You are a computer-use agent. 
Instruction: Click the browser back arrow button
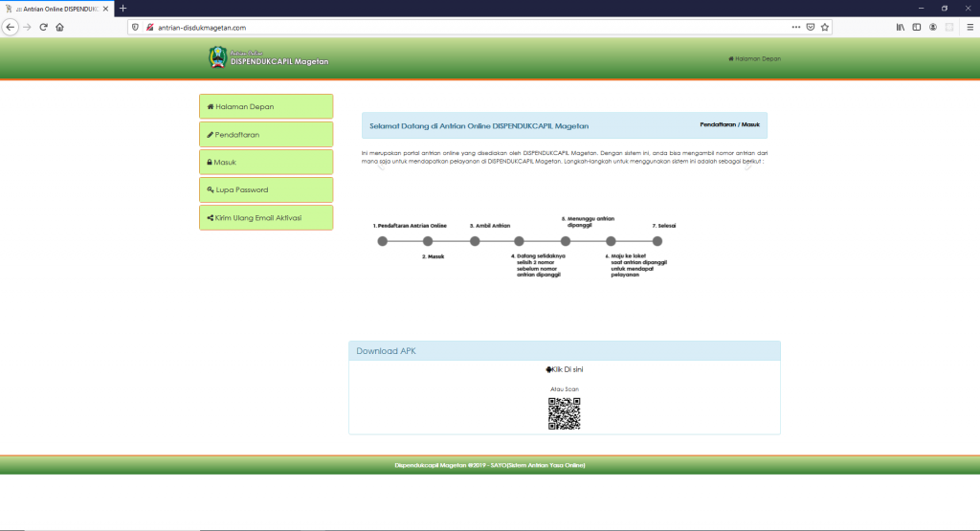(x=11, y=27)
